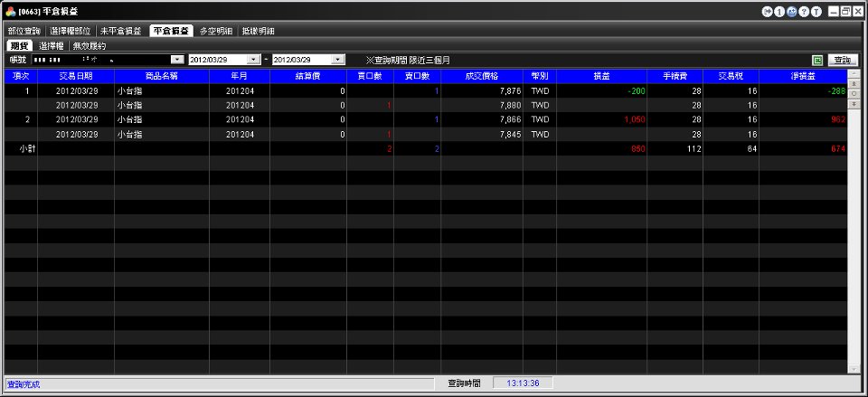Select the -200 profit/loss cell
The width and height of the screenshot is (868, 397).
(x=602, y=90)
